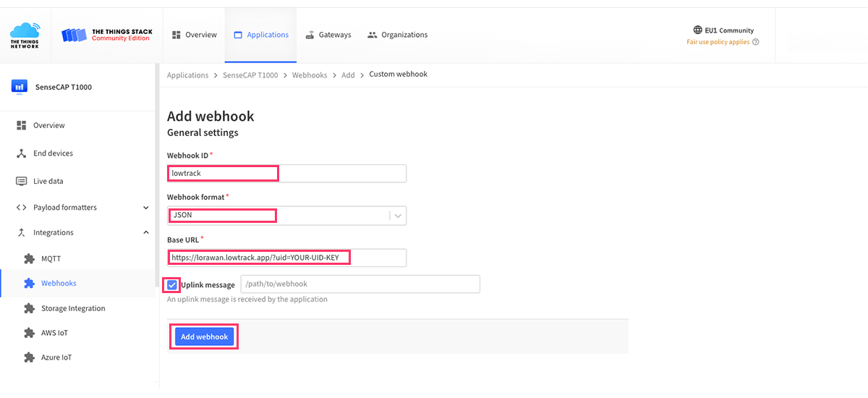Click the EU1 Community globe icon

[x=698, y=30]
